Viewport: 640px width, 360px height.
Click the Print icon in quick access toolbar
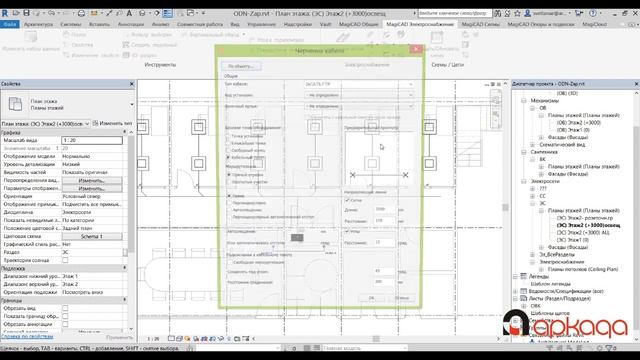pyautogui.click(x=81, y=13)
